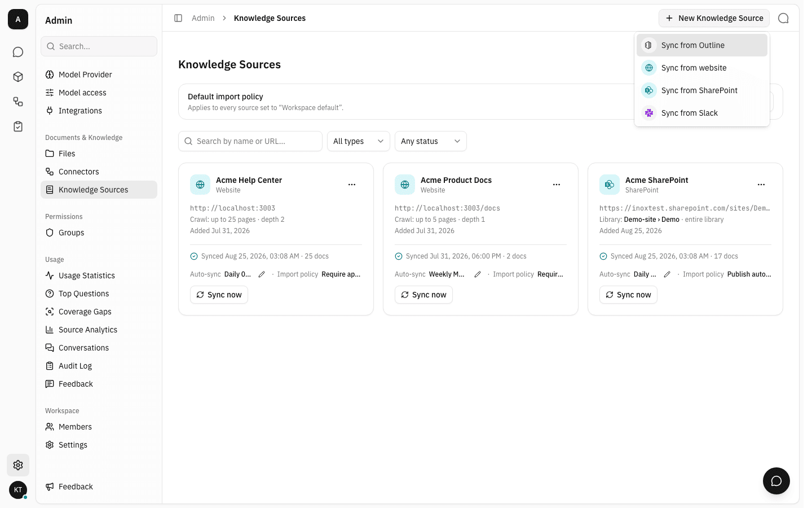
Task: Toggle the sidebar panel icon
Action: (x=178, y=18)
